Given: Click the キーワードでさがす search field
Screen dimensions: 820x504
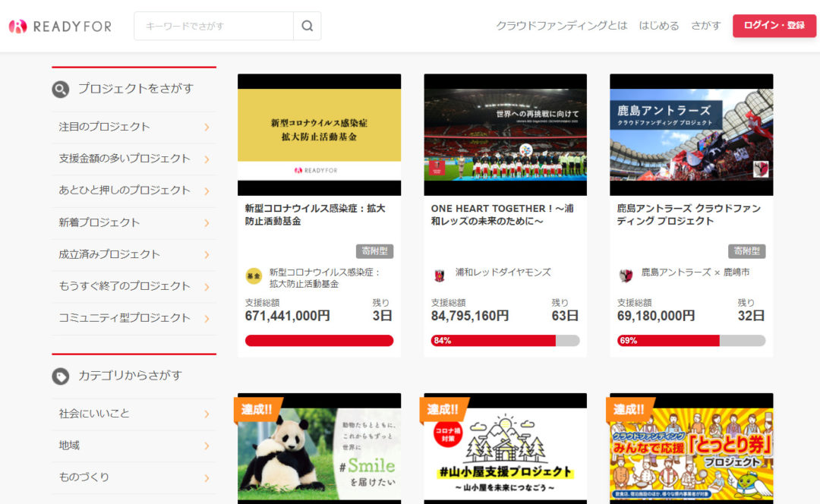Looking at the screenshot, I should (x=214, y=26).
